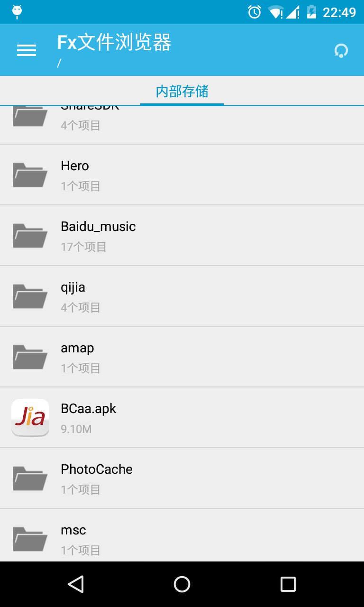364x607 pixels.
Task: Tap the PhotoCache folder icon
Action: pyautogui.click(x=30, y=478)
